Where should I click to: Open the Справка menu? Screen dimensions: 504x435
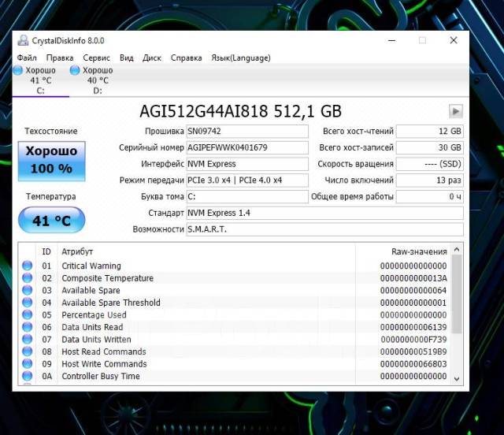point(186,58)
